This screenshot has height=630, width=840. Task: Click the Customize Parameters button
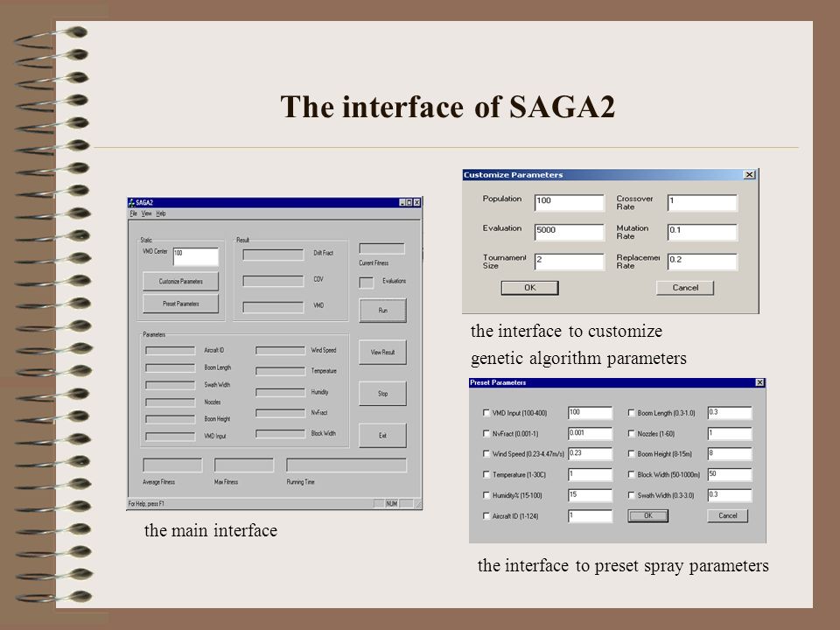click(180, 281)
